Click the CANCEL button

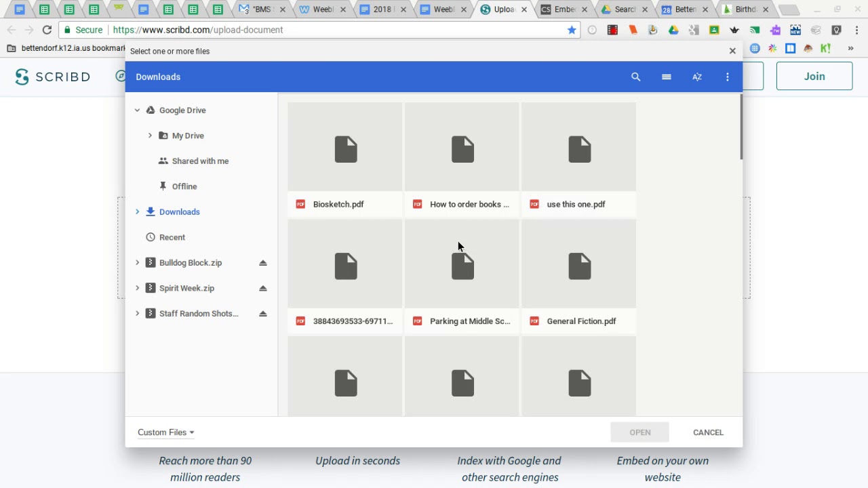click(708, 432)
